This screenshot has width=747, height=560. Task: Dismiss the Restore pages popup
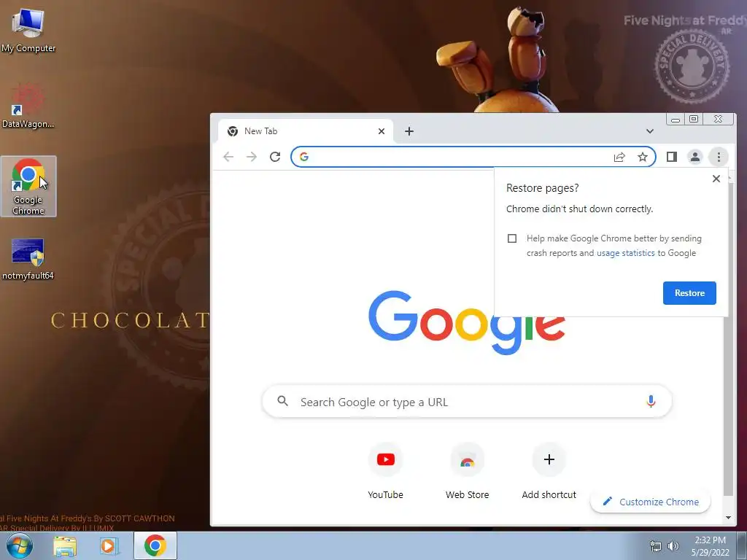pyautogui.click(x=716, y=179)
